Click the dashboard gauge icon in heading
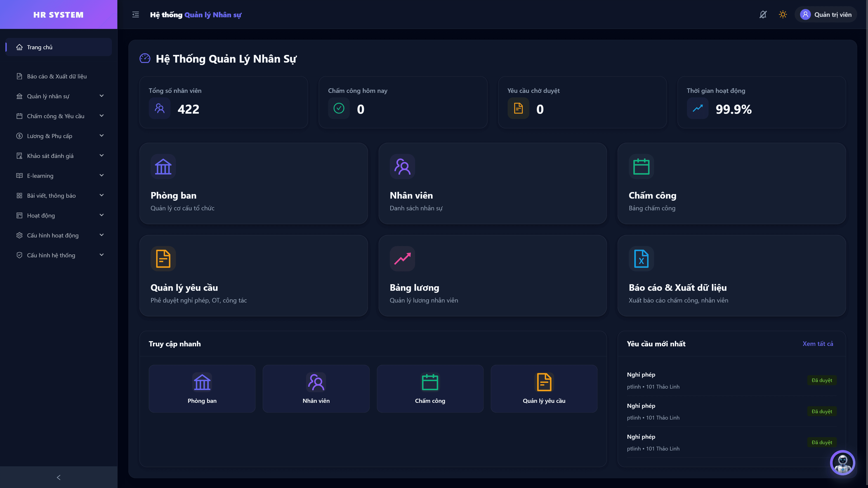Image resolution: width=868 pixels, height=488 pixels. point(145,59)
